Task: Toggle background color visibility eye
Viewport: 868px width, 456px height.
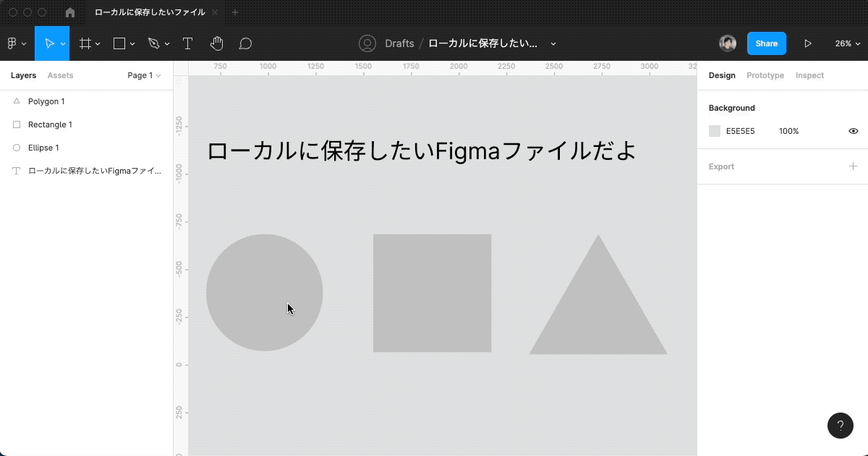Action: (853, 131)
